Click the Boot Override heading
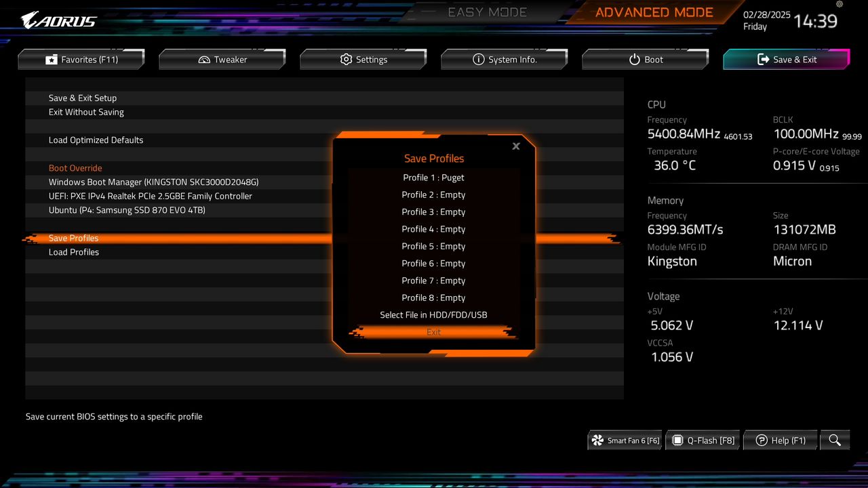Image resolution: width=868 pixels, height=488 pixels. (x=75, y=168)
